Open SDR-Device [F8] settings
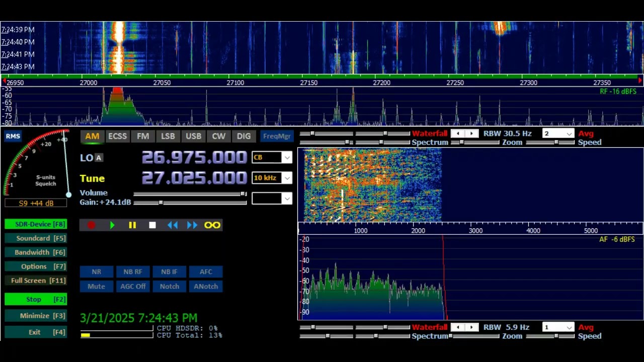The height and width of the screenshot is (362, 644). coord(36,224)
